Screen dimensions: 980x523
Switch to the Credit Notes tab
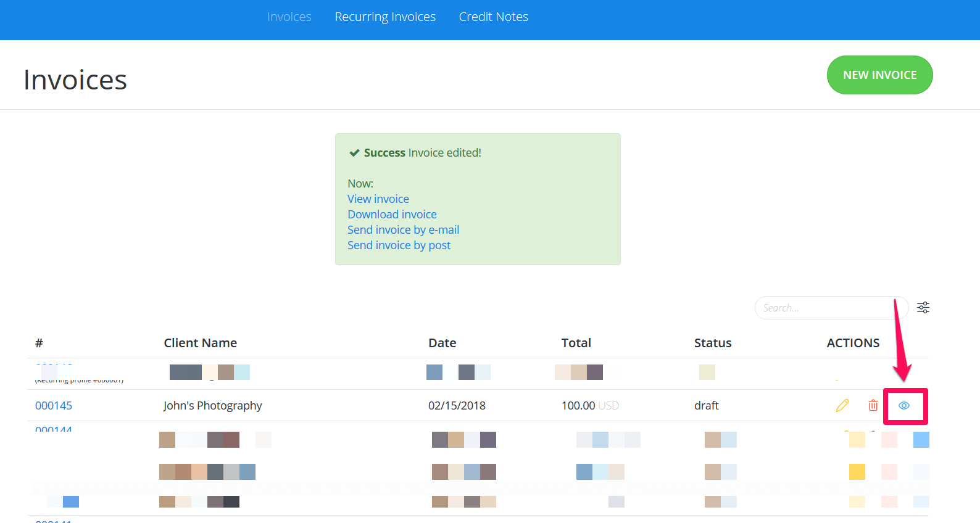coord(494,17)
